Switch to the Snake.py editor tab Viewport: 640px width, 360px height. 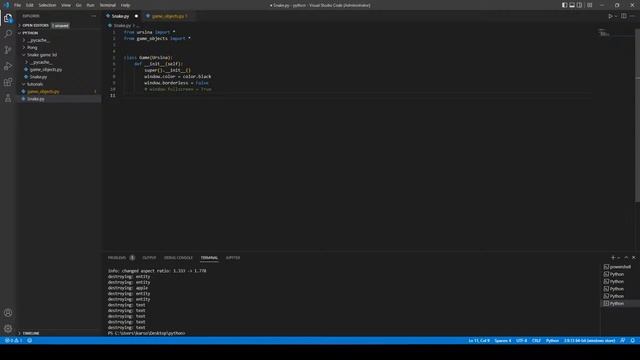pos(121,16)
